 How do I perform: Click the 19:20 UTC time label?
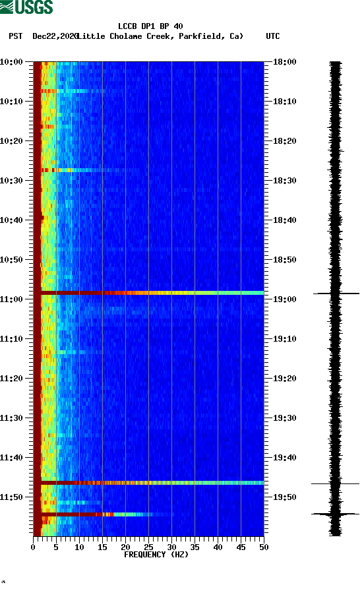coord(285,379)
